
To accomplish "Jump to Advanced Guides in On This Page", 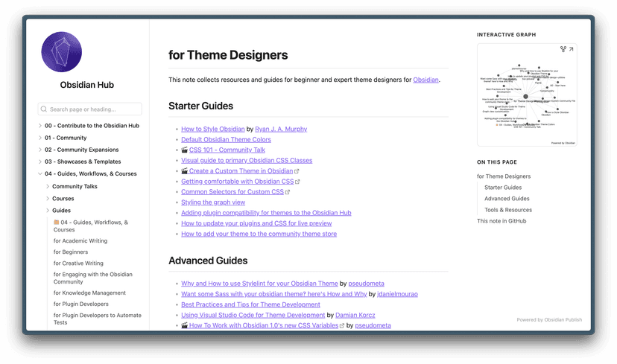I will (x=507, y=199).
